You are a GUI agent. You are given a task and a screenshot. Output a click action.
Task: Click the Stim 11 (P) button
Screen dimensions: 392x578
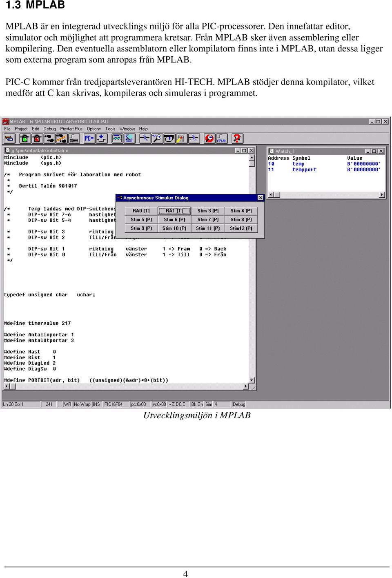coord(208,229)
